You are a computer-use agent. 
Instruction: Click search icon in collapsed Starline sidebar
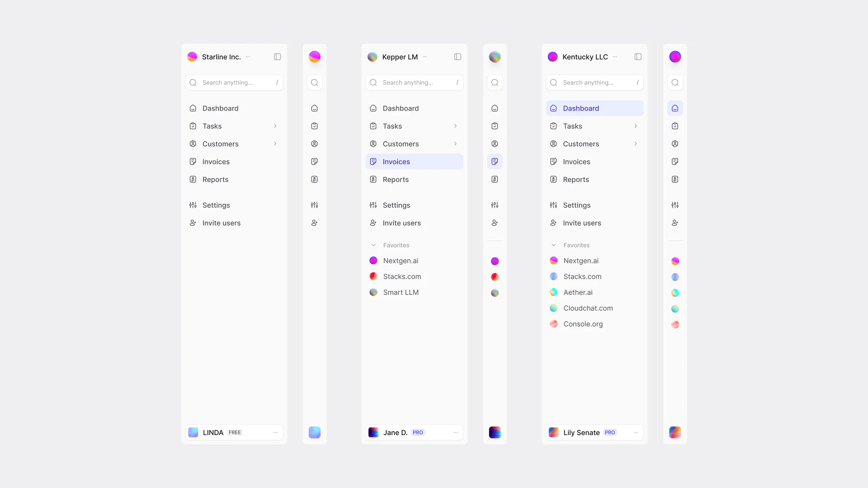click(314, 83)
